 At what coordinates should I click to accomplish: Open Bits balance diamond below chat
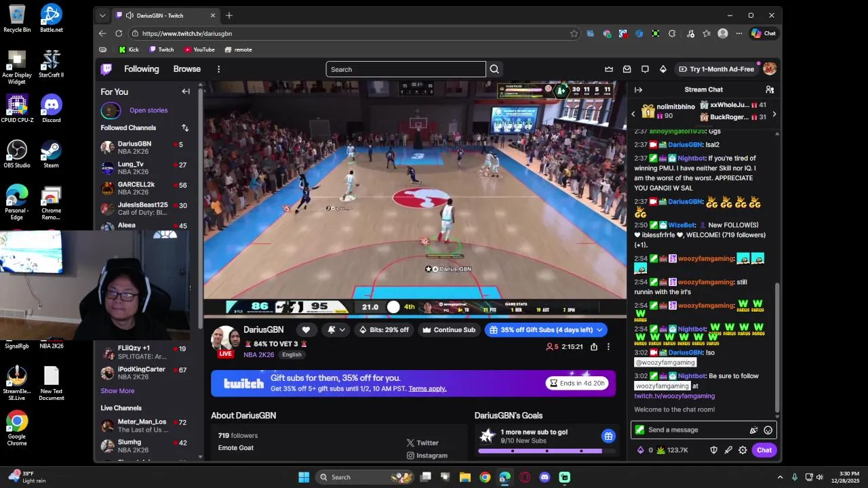tap(644, 450)
